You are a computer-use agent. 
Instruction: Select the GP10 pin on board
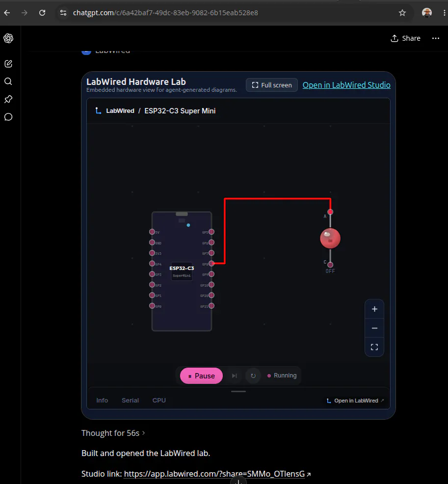(x=211, y=285)
